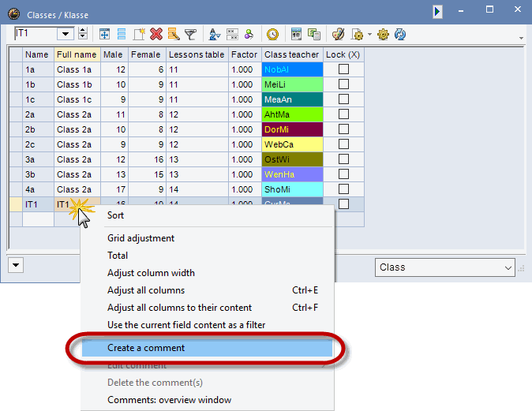Click the A-Z sort icon in toolbar

[x=214, y=34]
